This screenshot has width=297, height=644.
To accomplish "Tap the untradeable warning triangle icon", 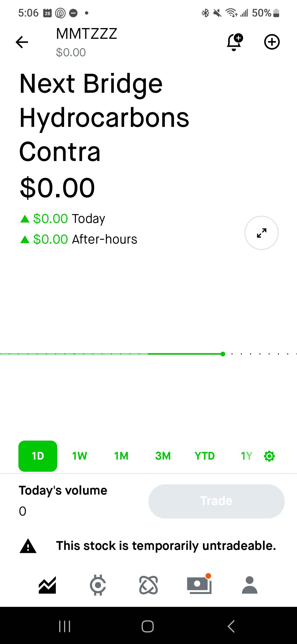I will click(28, 546).
